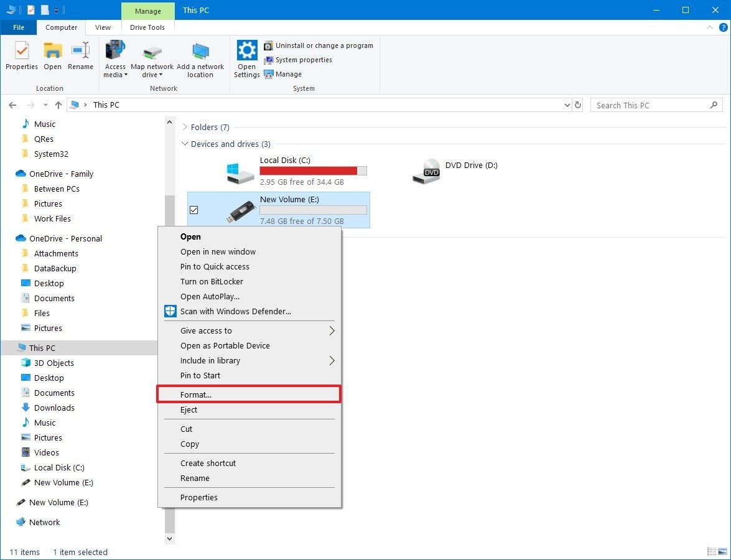This screenshot has height=560, width=731.
Task: Choose Format... from the context menu
Action: [x=196, y=394]
